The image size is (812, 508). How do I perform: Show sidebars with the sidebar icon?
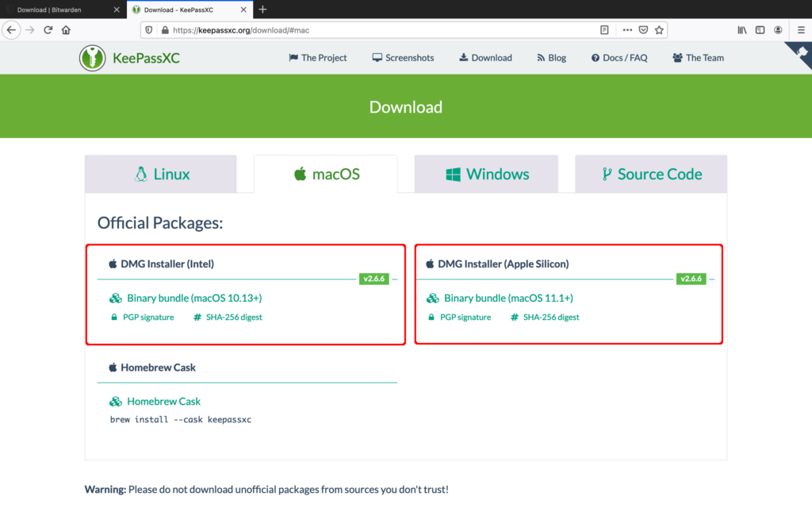[x=760, y=30]
